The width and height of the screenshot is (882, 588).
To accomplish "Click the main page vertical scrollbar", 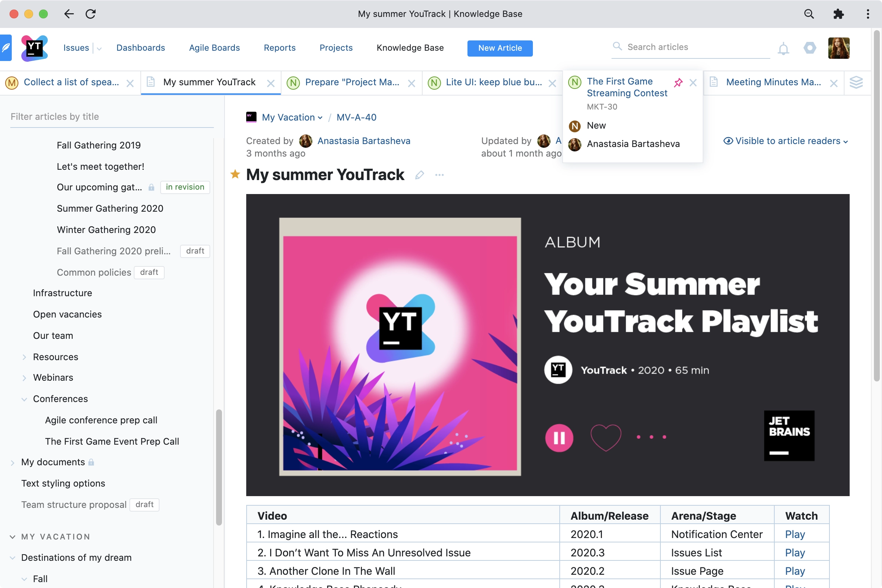I will pos(876,205).
